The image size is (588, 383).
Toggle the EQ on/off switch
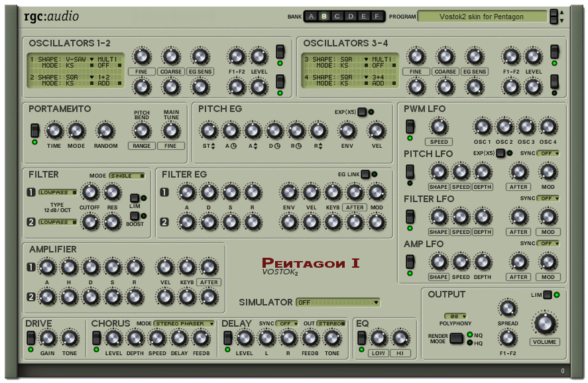point(361,338)
